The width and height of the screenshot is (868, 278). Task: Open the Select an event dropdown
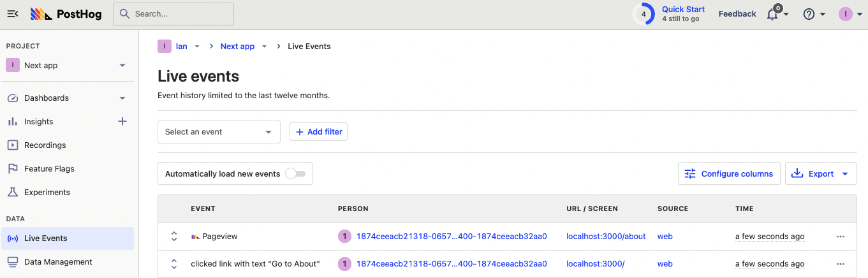[219, 132]
